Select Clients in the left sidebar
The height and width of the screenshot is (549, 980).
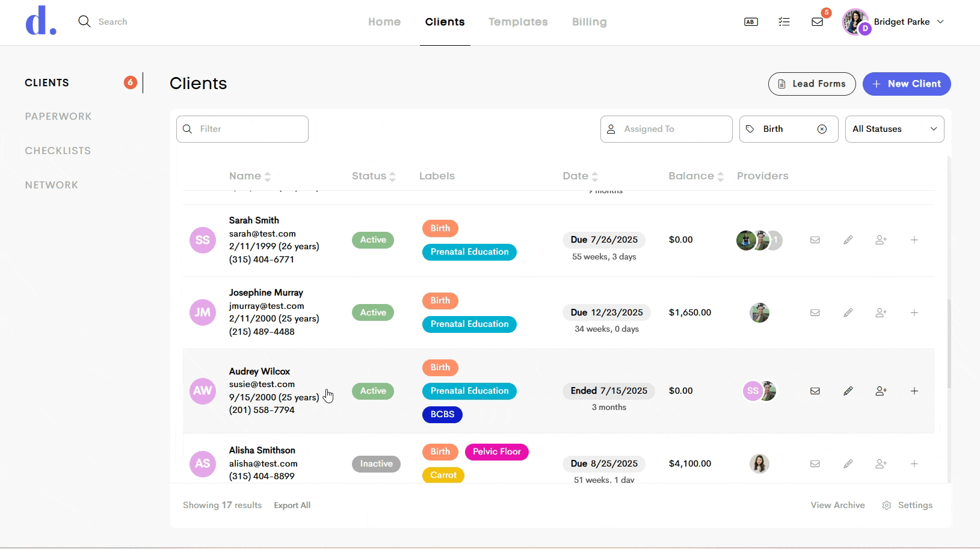click(47, 82)
